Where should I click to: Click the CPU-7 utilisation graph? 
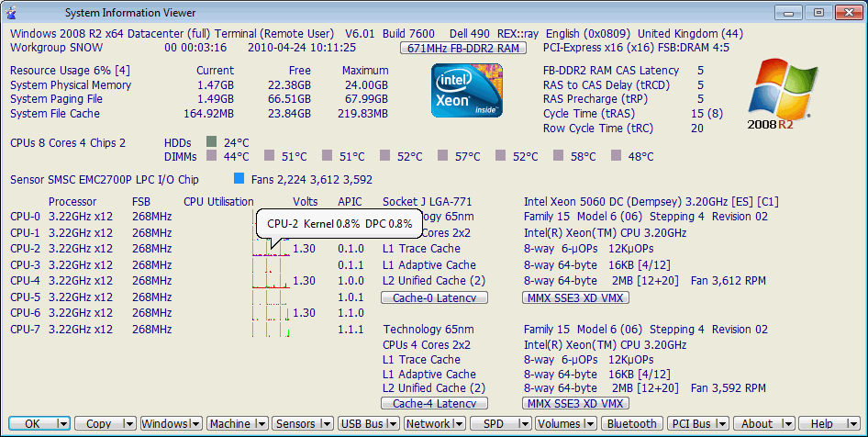click(272, 330)
